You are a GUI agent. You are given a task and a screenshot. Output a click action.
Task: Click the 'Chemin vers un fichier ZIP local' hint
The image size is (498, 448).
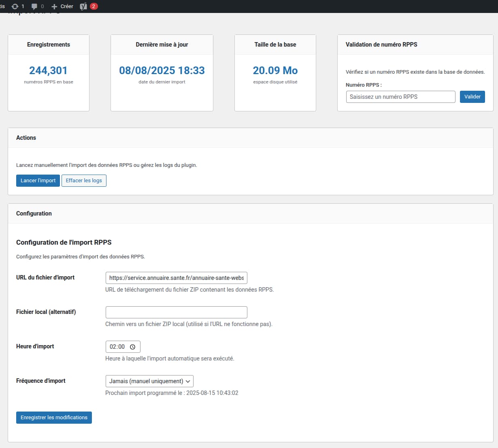click(x=189, y=324)
